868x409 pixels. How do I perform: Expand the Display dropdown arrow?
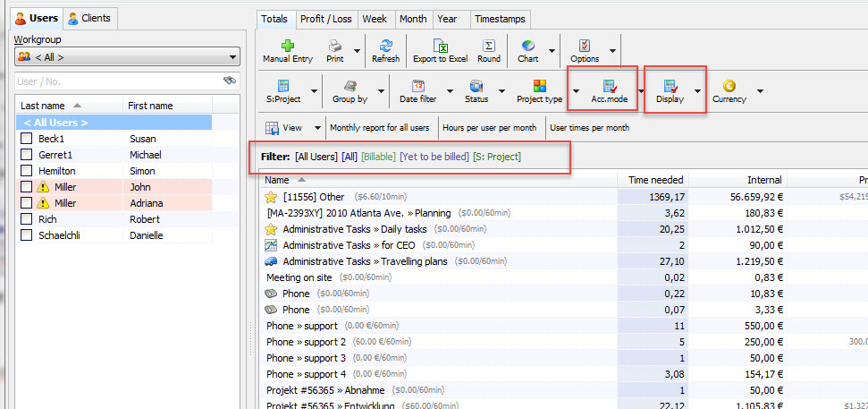coord(697,90)
